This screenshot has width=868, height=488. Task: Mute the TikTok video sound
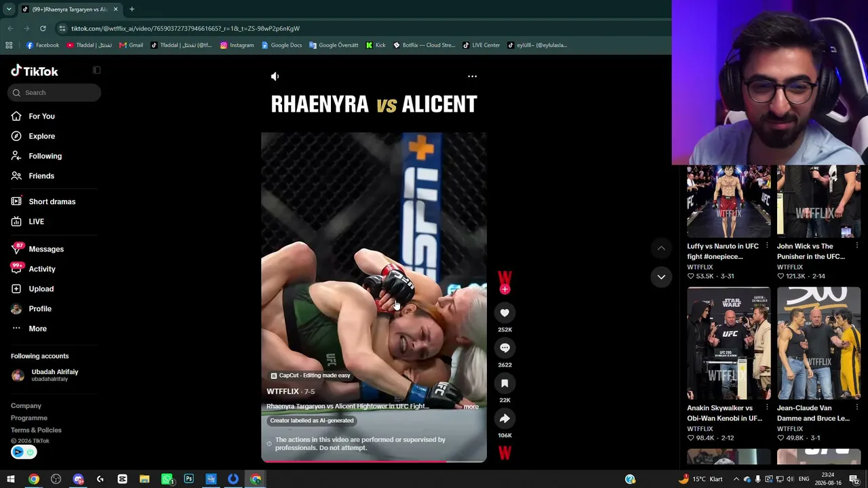click(275, 77)
